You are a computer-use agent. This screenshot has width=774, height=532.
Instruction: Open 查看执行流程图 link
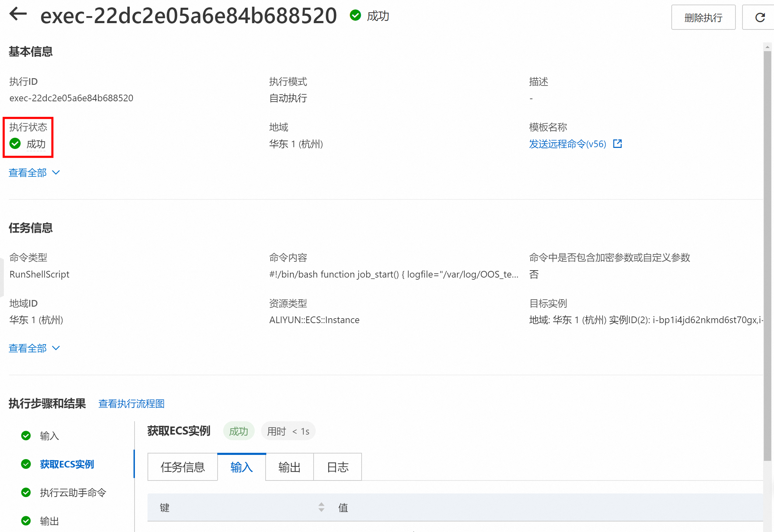131,404
